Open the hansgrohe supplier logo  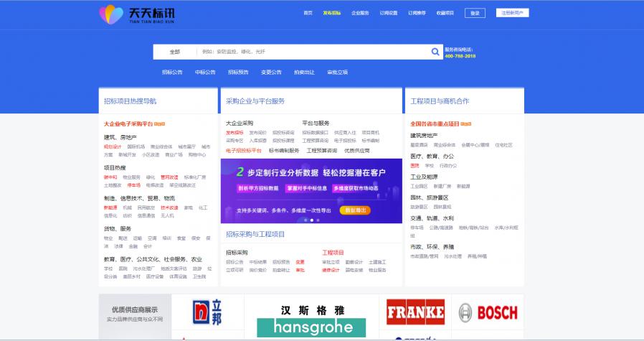pos(312,319)
